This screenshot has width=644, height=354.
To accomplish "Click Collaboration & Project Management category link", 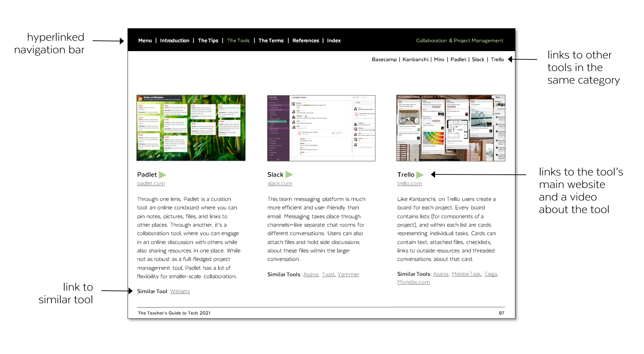I will 459,40.
